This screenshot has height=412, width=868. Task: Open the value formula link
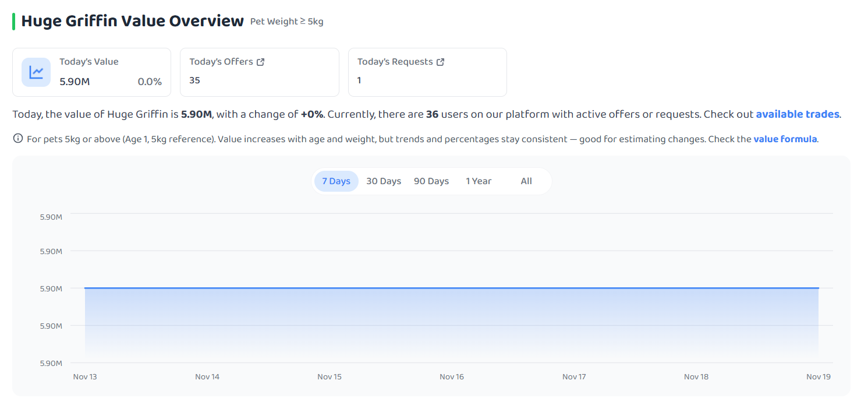[x=785, y=139]
